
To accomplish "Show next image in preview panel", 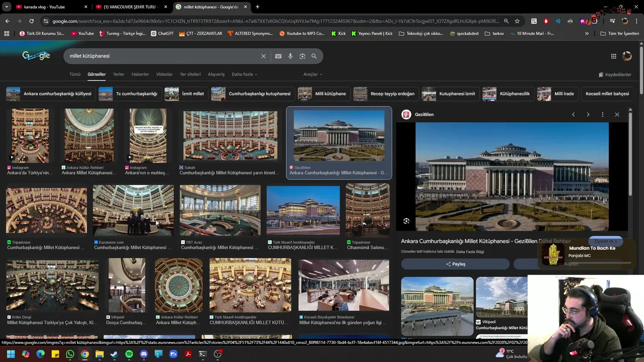I will pyautogui.click(x=588, y=115).
